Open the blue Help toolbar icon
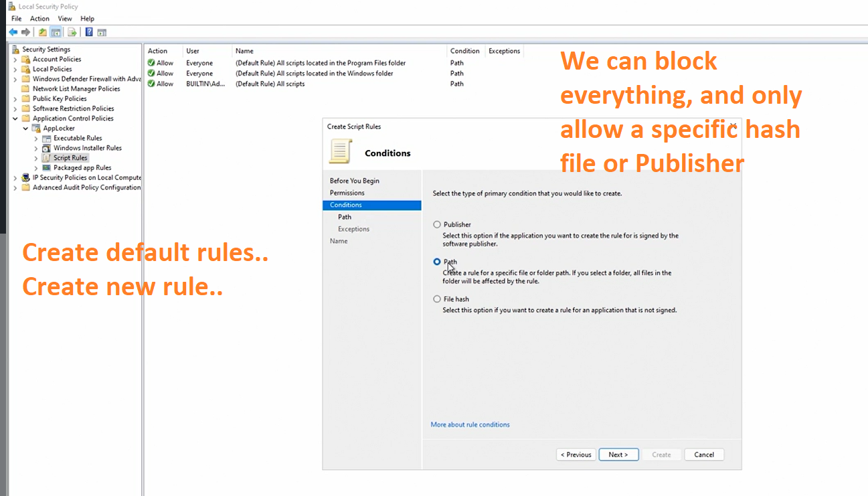This screenshot has width=868, height=496. coord(89,32)
